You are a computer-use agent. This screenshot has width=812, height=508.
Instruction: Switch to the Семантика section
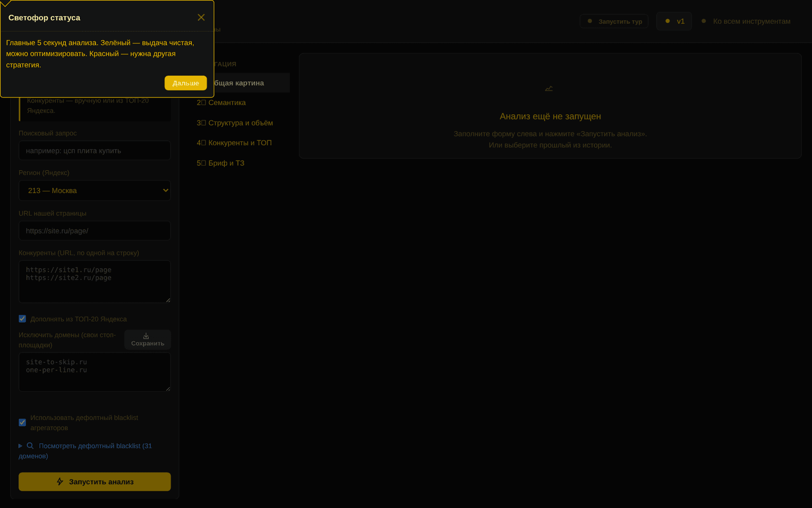click(x=241, y=103)
